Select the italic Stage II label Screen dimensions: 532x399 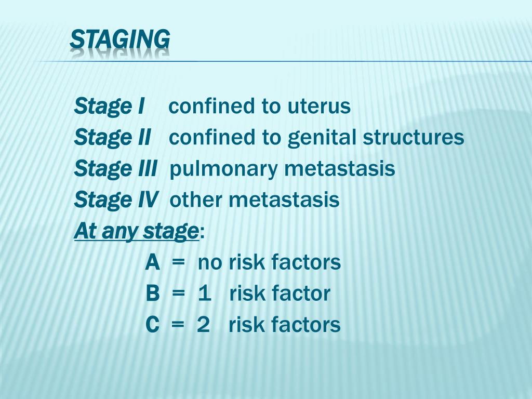click(112, 138)
